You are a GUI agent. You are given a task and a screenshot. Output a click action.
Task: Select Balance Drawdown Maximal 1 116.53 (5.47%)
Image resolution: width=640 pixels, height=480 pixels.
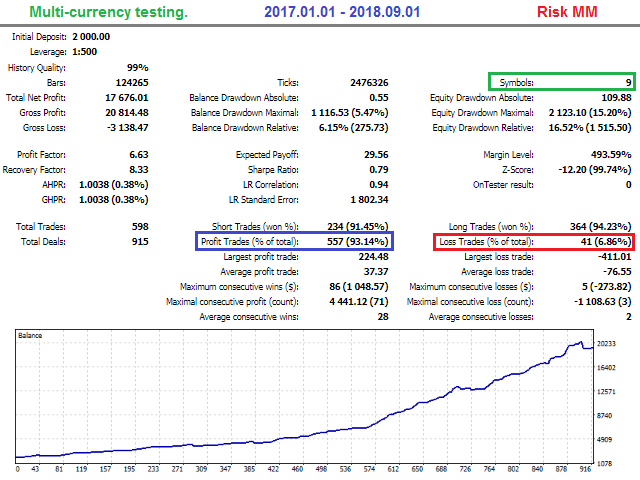click(x=349, y=113)
